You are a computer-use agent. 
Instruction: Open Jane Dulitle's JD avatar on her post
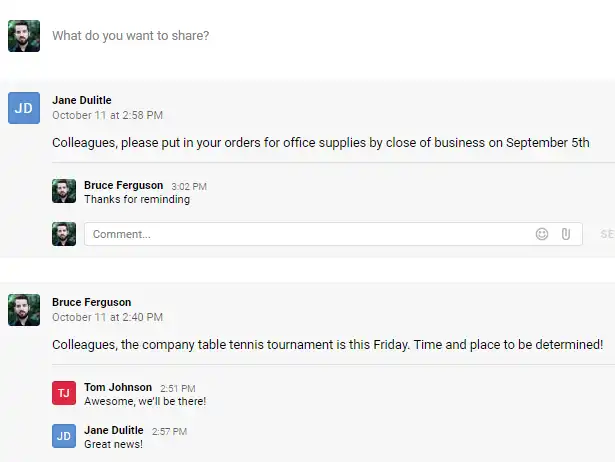24,108
